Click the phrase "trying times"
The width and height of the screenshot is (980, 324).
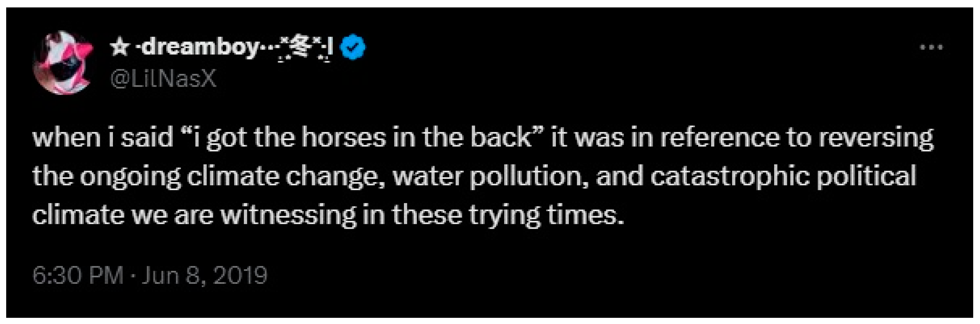click(546, 215)
